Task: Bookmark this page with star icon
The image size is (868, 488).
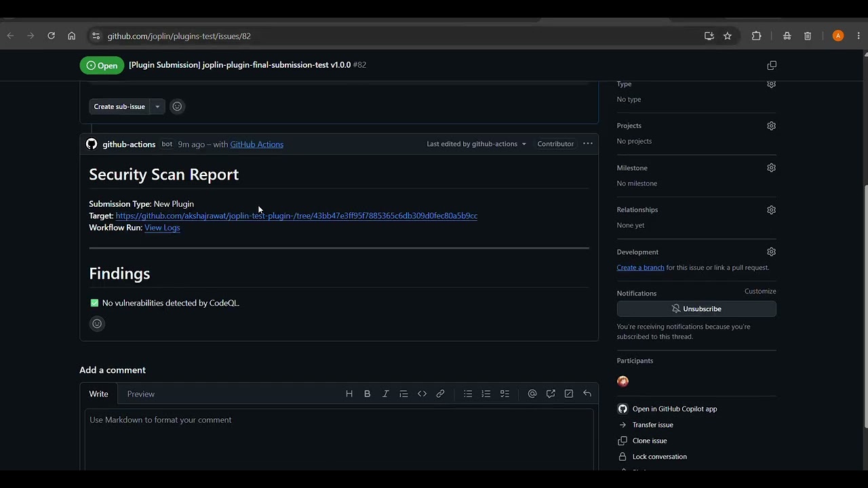Action: coord(728,36)
